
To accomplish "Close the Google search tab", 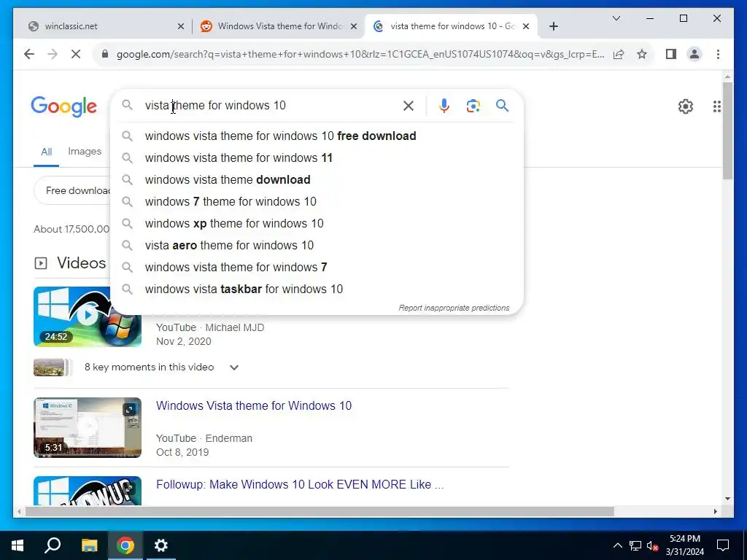I will pyautogui.click(x=526, y=26).
